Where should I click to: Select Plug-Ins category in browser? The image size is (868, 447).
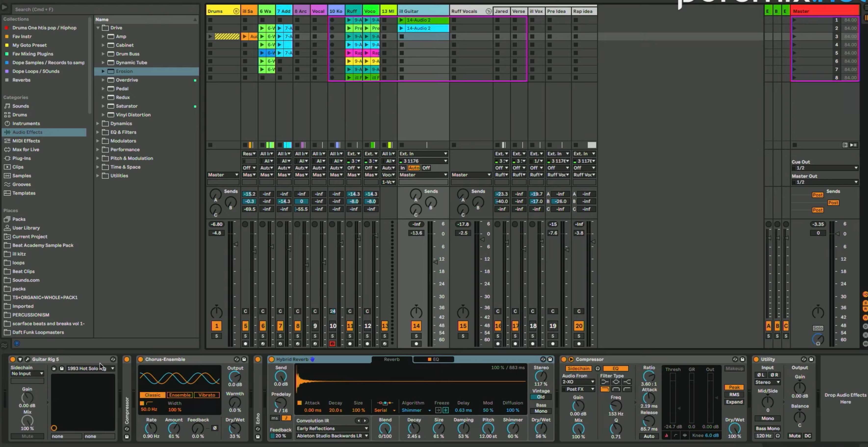coord(22,158)
